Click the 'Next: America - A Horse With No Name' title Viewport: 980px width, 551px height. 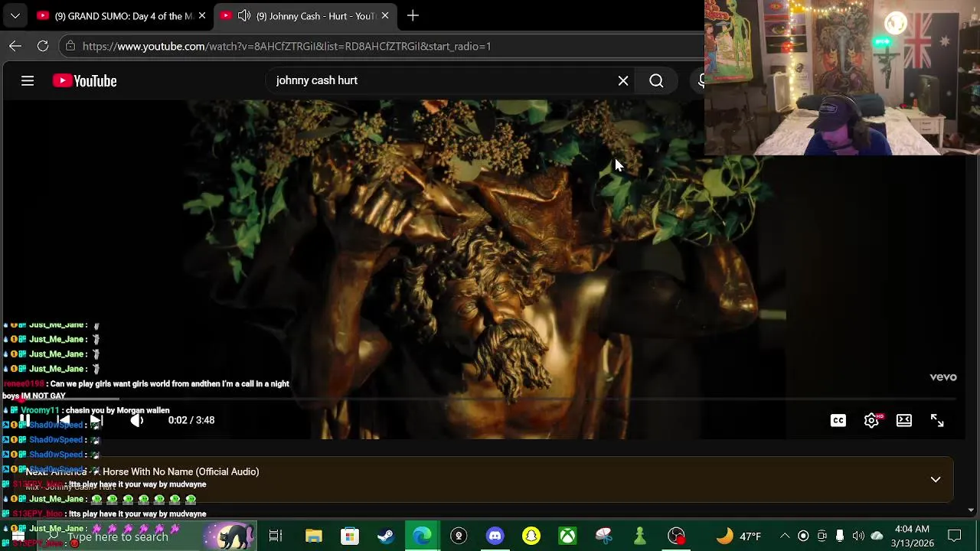142,471
